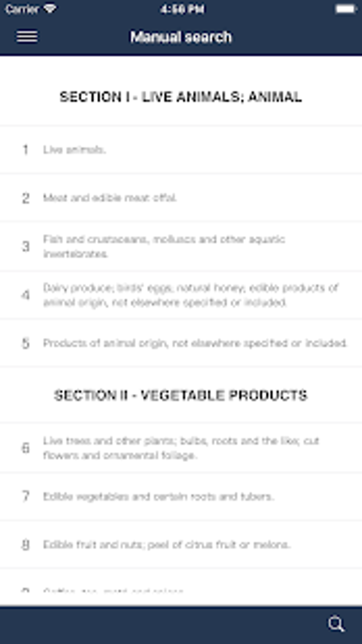Select chapter 4 Dairy produce entry
The width and height of the screenshot is (362, 644).
[181, 295]
